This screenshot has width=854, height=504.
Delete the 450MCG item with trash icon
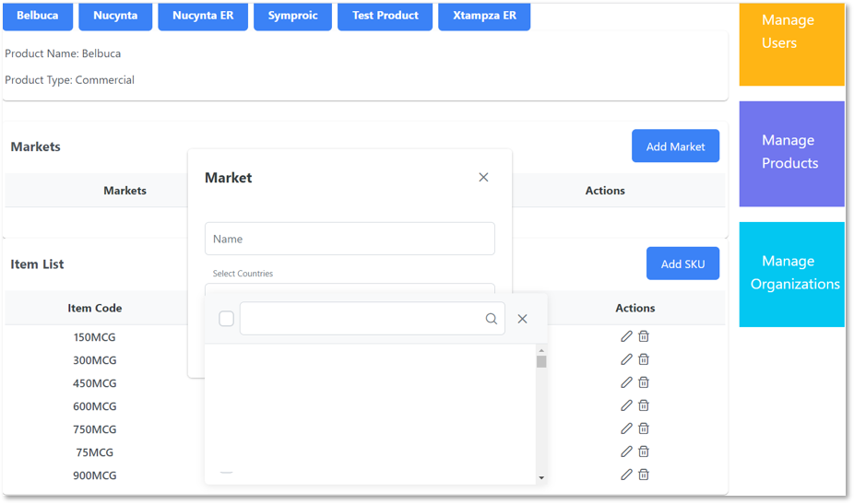coord(644,382)
